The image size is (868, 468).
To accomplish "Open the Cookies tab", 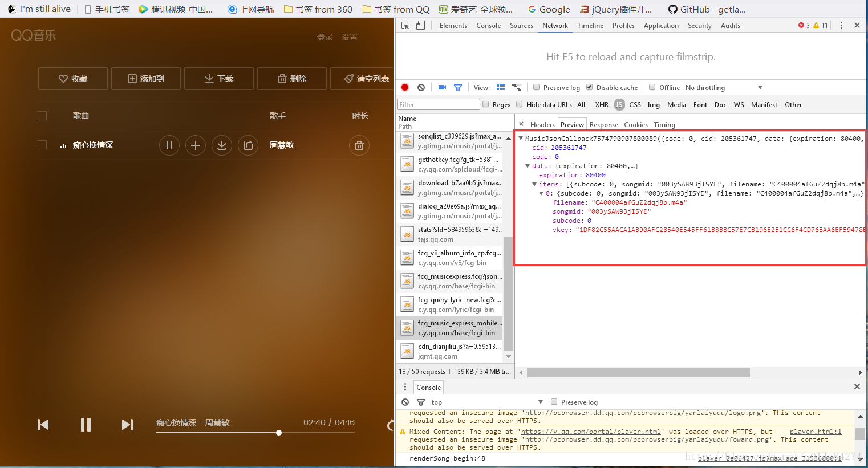I will [636, 124].
